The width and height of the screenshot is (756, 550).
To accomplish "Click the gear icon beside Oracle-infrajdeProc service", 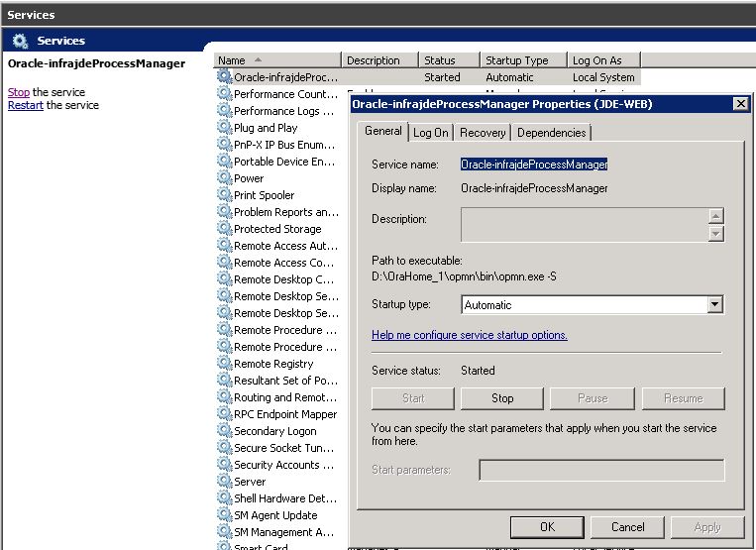I will click(x=224, y=76).
